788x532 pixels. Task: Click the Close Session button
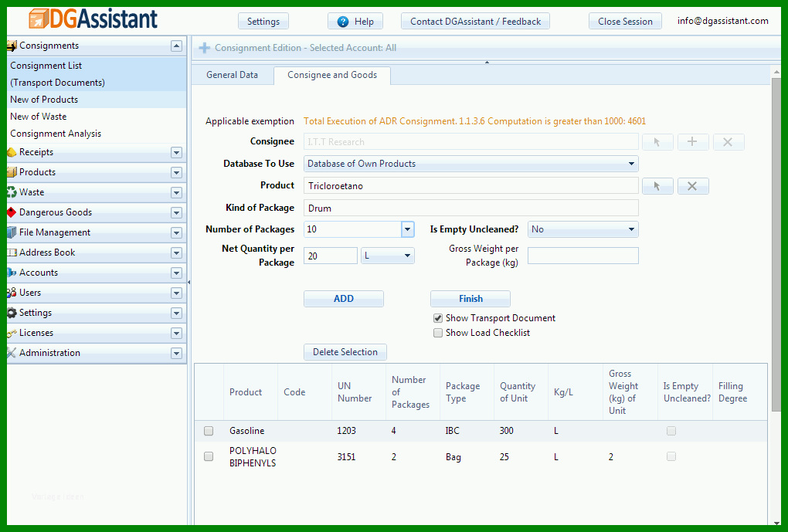coord(625,21)
